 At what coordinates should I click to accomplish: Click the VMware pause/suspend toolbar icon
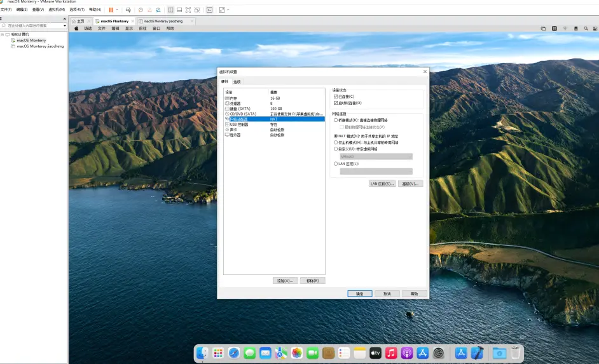[x=111, y=10]
